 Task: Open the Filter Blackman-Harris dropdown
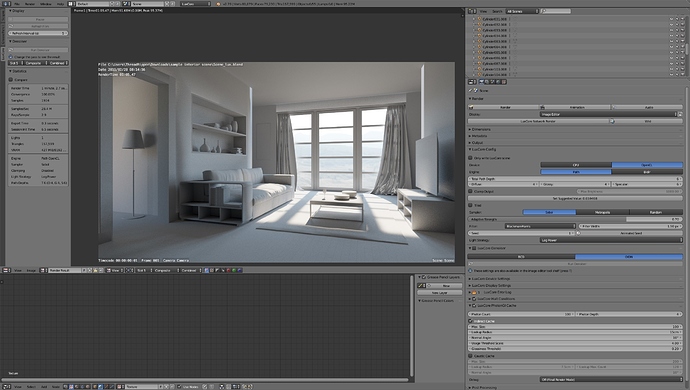tap(540, 226)
